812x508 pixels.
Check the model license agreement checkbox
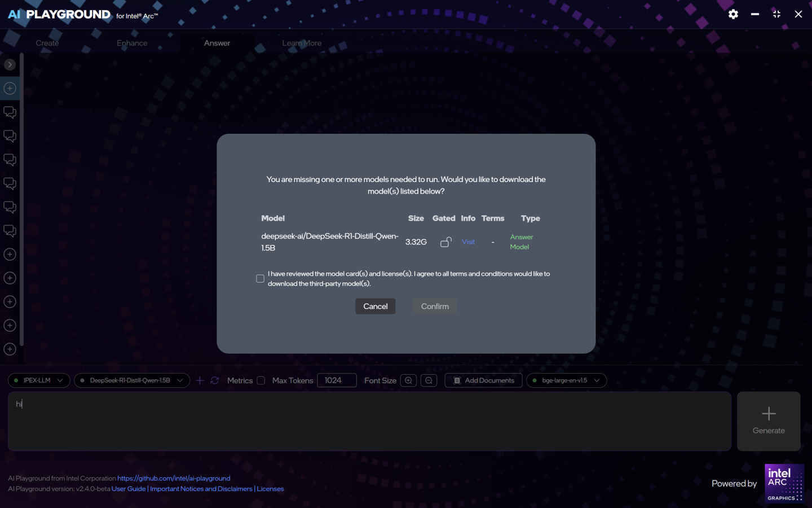pyautogui.click(x=260, y=278)
